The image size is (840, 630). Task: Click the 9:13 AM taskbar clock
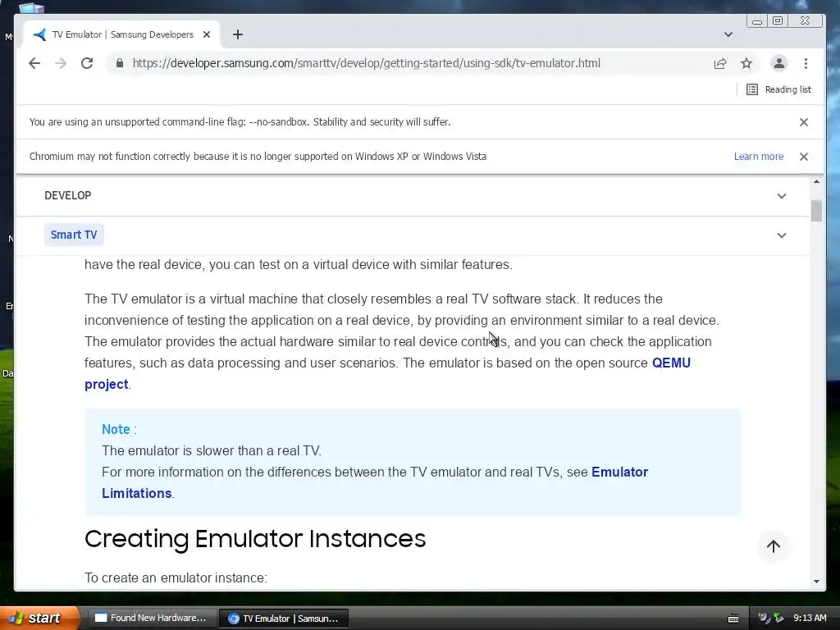pyautogui.click(x=810, y=619)
